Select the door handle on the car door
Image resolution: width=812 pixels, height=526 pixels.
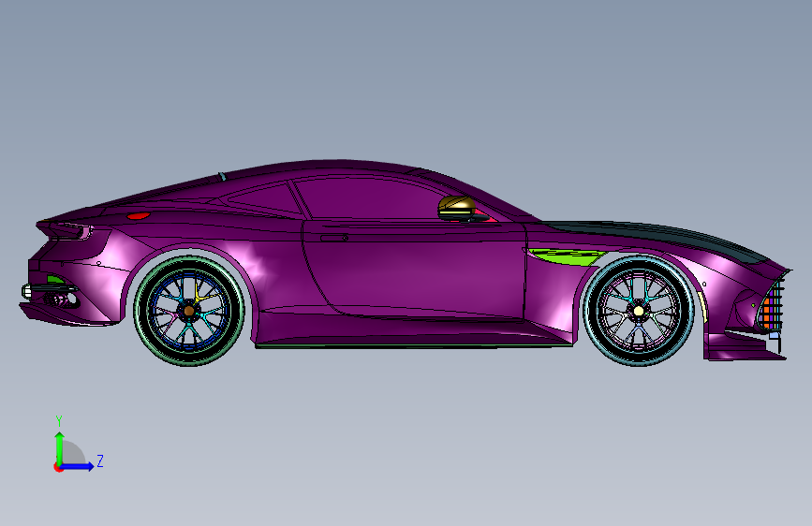point(334,238)
